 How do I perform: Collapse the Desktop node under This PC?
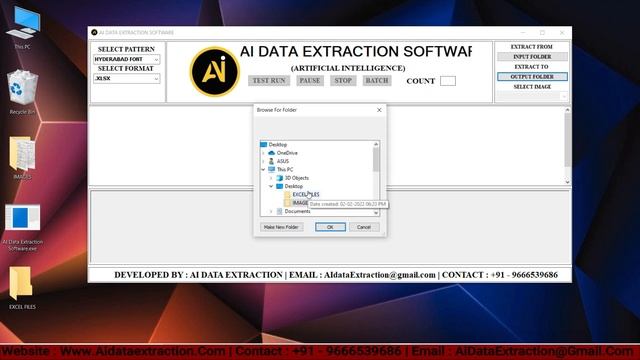pos(271,186)
